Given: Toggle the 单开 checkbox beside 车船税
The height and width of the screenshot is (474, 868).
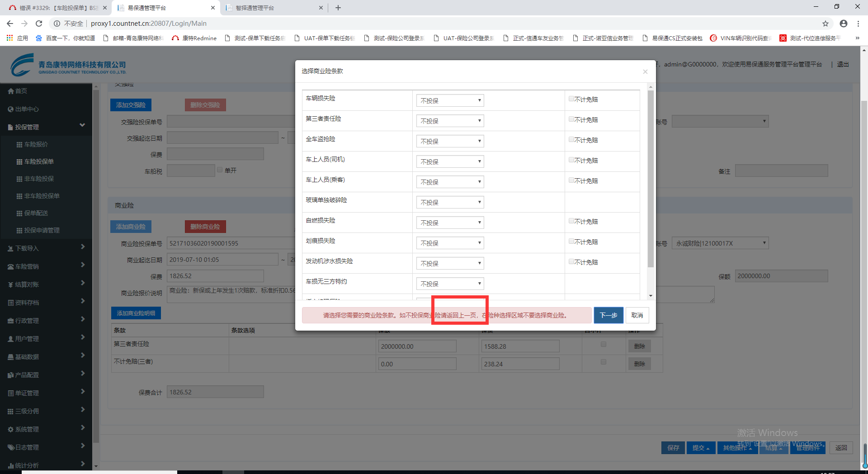Looking at the screenshot, I should pyautogui.click(x=220, y=170).
